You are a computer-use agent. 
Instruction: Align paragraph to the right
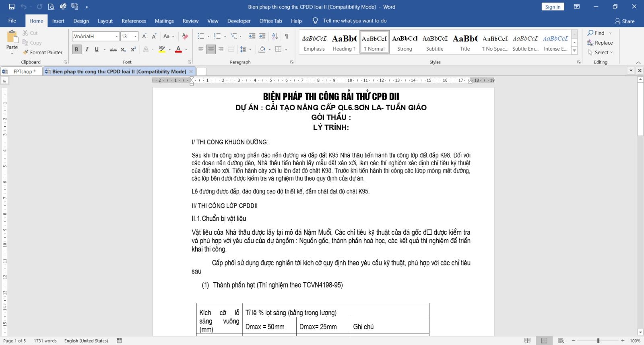tap(221, 49)
